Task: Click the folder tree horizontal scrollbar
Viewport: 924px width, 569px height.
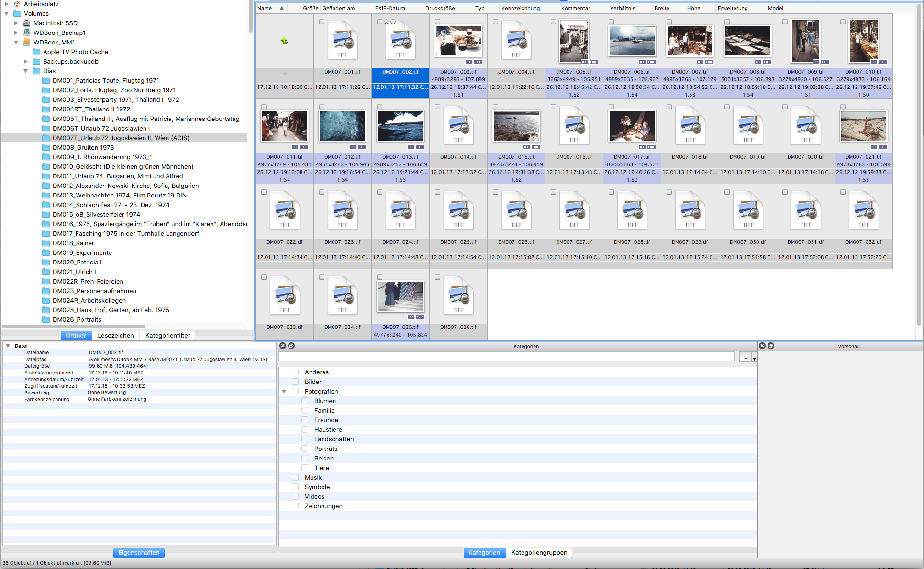Action: 74,327
